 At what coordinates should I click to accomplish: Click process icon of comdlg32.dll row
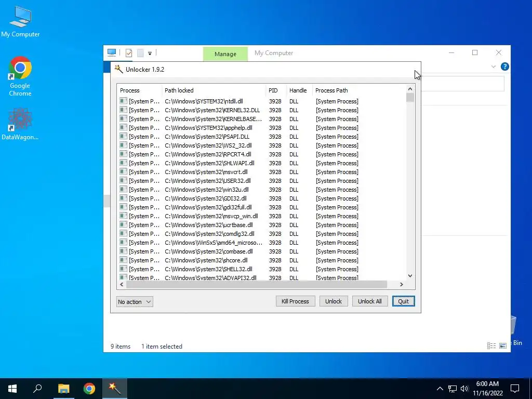tap(123, 233)
